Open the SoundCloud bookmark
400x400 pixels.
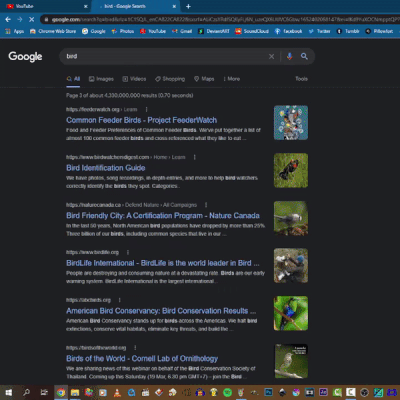tap(252, 31)
